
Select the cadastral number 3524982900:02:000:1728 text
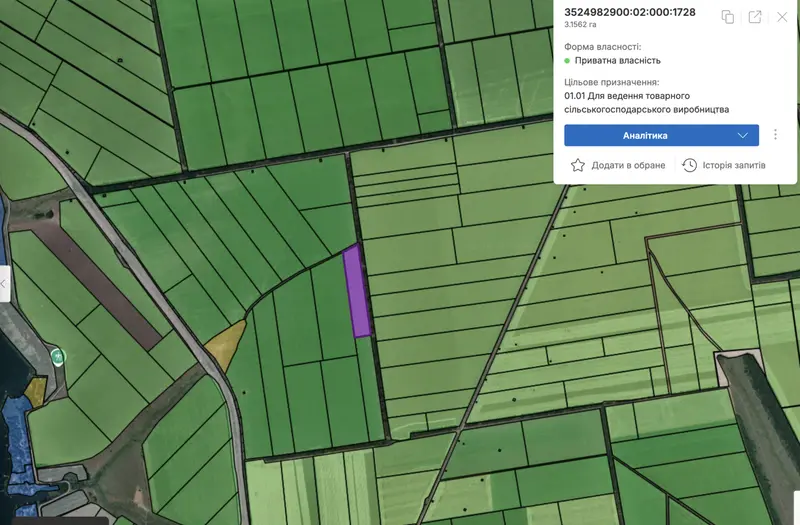630,12
